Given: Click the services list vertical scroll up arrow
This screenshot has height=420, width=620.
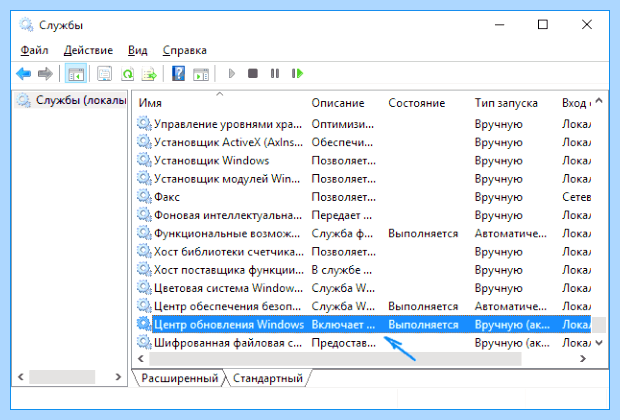Looking at the screenshot, I should pos(599,101).
